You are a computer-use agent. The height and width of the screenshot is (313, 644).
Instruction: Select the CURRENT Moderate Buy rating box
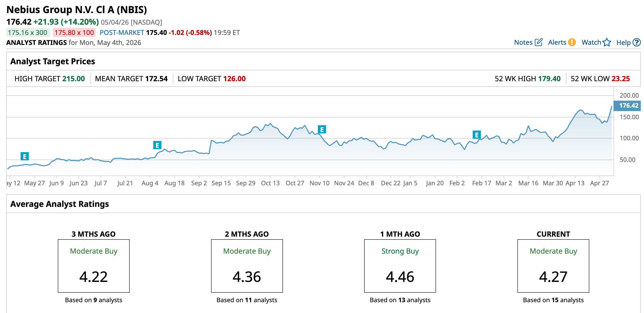[553, 266]
